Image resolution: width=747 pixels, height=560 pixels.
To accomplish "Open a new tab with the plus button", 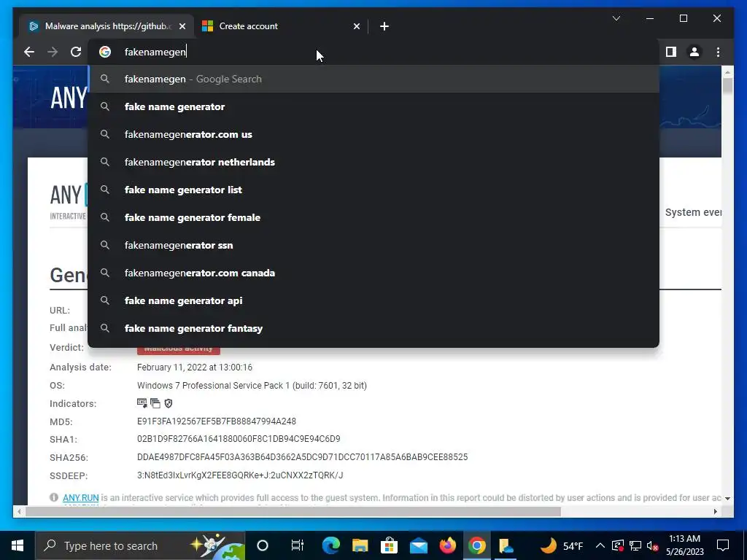I will (x=384, y=26).
